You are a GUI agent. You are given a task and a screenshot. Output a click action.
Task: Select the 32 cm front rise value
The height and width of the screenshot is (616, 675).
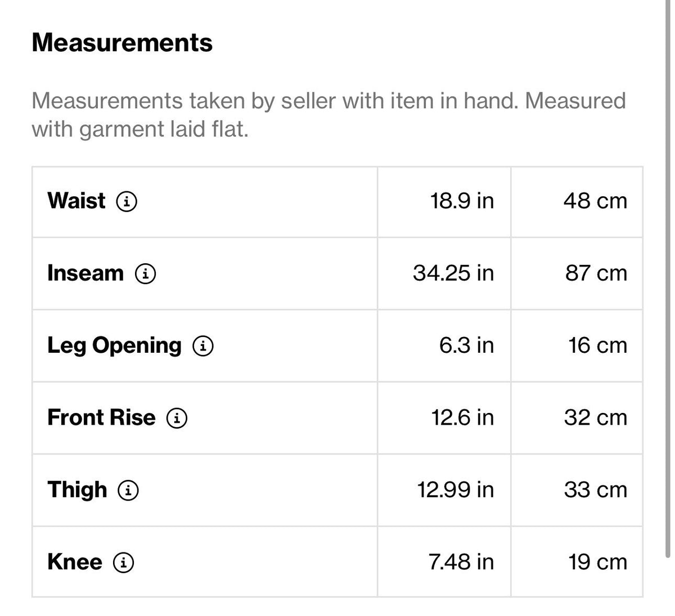point(596,417)
